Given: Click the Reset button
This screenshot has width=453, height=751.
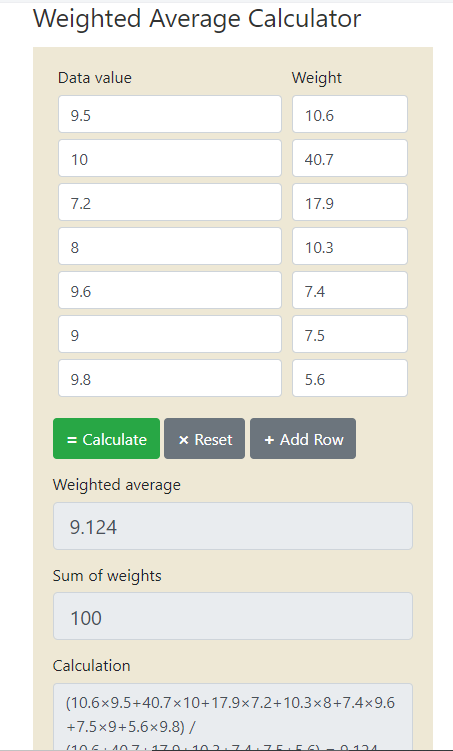Looking at the screenshot, I should (x=204, y=439).
